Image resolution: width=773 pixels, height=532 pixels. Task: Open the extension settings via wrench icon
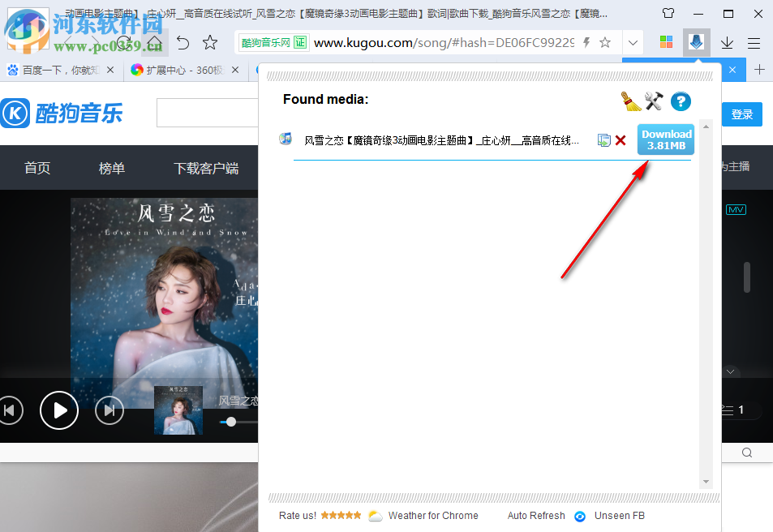(x=653, y=101)
